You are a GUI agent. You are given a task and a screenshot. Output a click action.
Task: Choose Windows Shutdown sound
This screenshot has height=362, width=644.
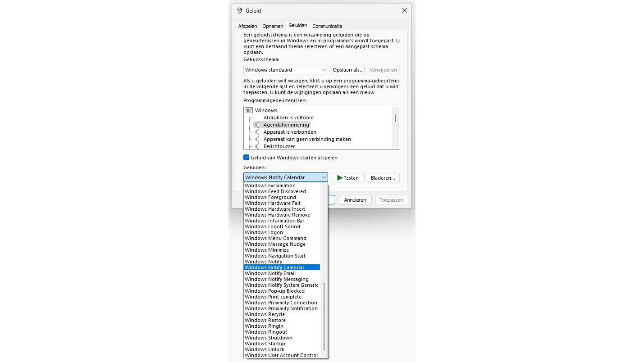pyautogui.click(x=282, y=338)
